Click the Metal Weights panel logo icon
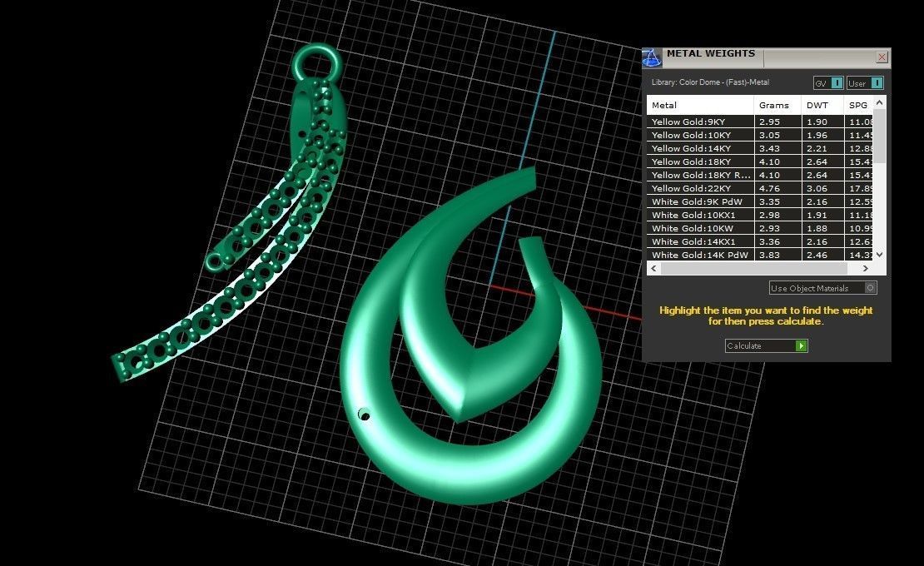Image resolution: width=924 pixels, height=566 pixels. click(652, 57)
